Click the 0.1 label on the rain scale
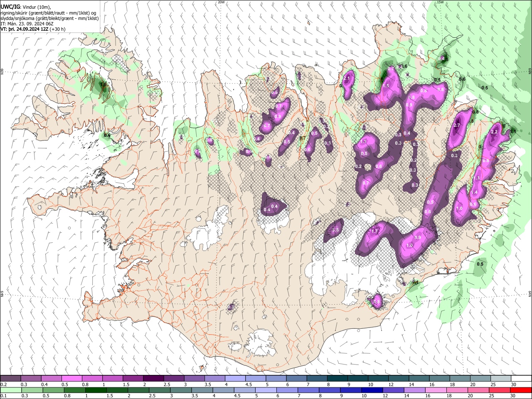This screenshot has width=532, height=399. (x=3, y=396)
